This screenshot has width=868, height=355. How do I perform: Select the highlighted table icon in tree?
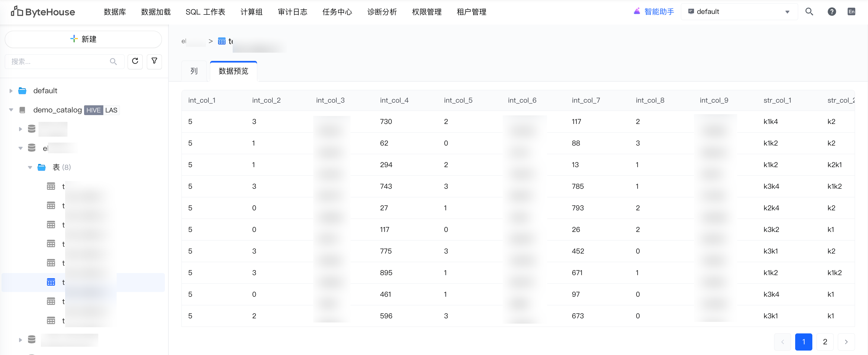pos(51,282)
